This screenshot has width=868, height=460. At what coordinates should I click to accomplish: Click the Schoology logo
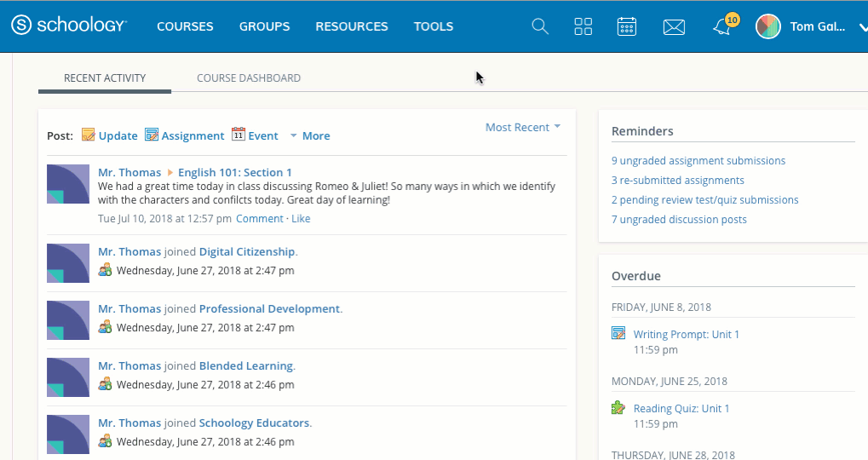(70, 26)
